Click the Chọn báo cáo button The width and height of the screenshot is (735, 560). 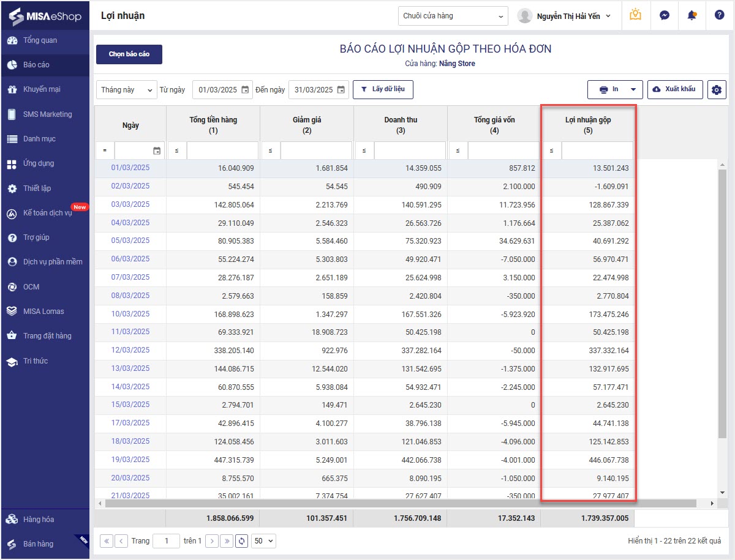129,54
